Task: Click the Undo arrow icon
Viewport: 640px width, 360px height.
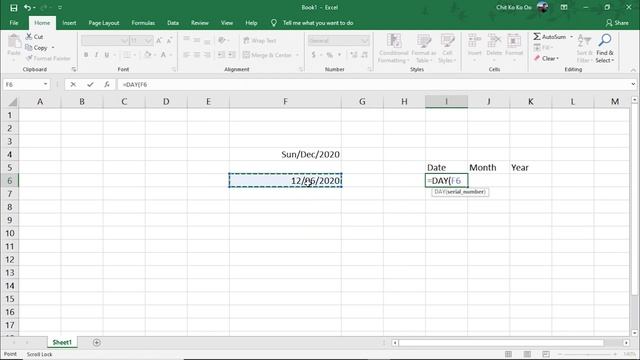Action: pos(27,7)
